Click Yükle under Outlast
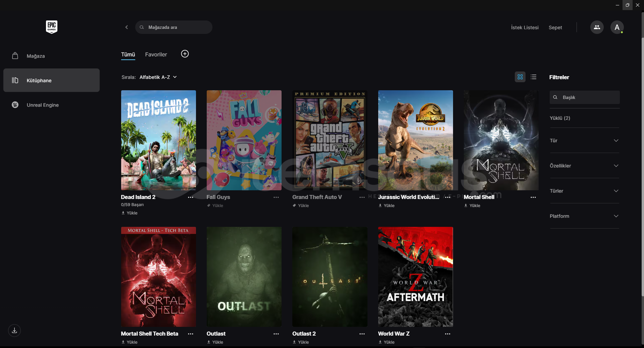 point(215,342)
